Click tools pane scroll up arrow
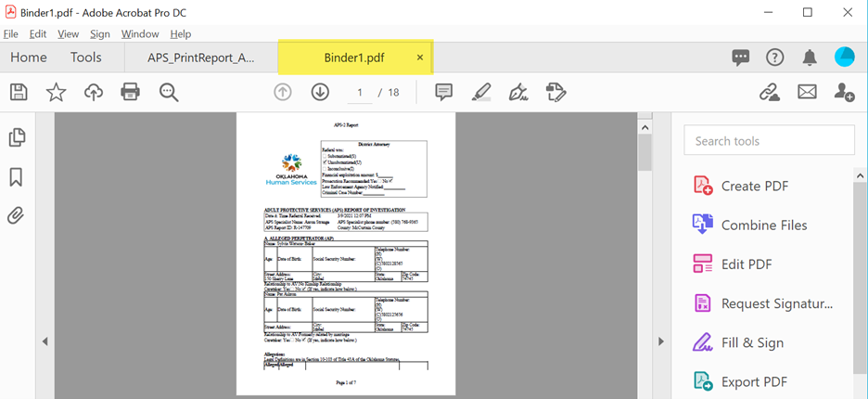Image resolution: width=868 pixels, height=399 pixels. click(861, 175)
